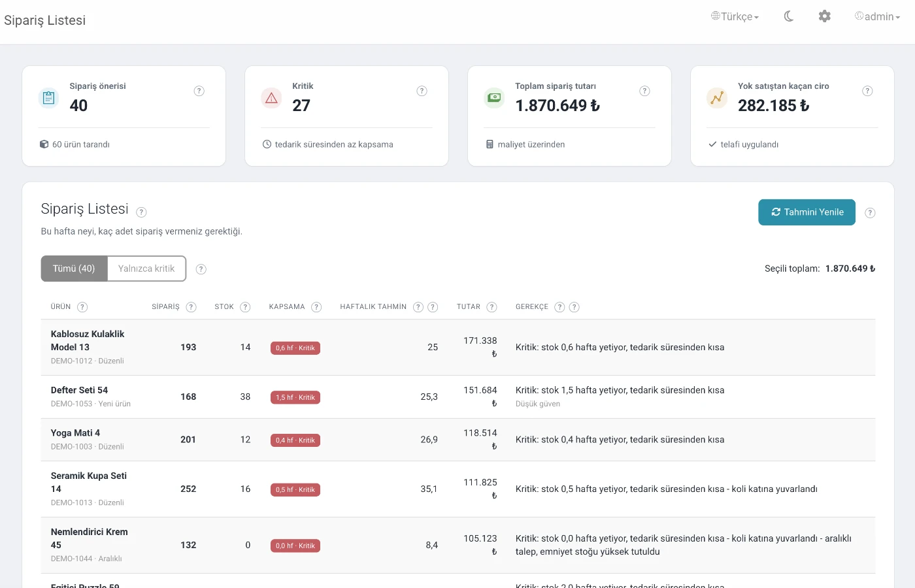Click the help icon beside the filter tabs
The width and height of the screenshot is (915, 588).
[x=201, y=269]
